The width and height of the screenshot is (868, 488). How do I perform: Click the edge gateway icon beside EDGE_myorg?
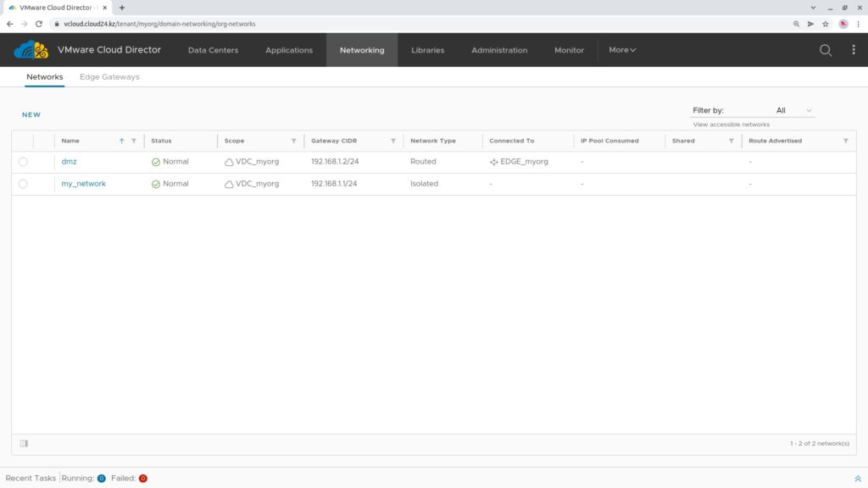tap(494, 162)
